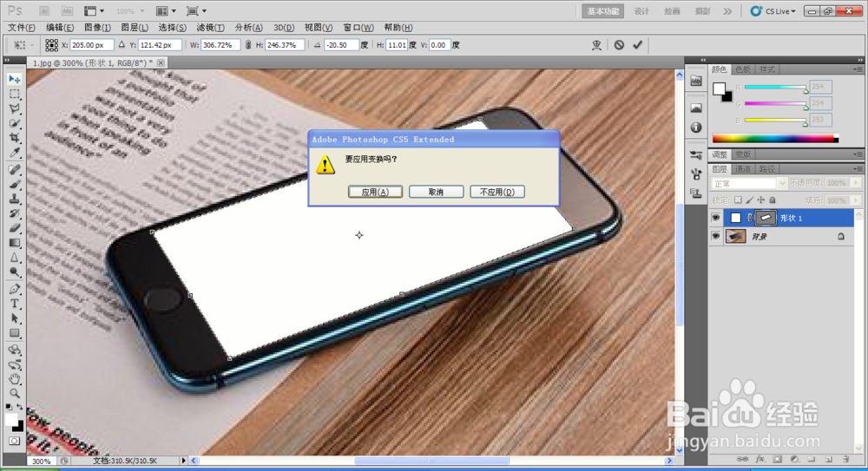Open the Info panel icon
Viewport: 868px width, 471px height.
click(696, 128)
